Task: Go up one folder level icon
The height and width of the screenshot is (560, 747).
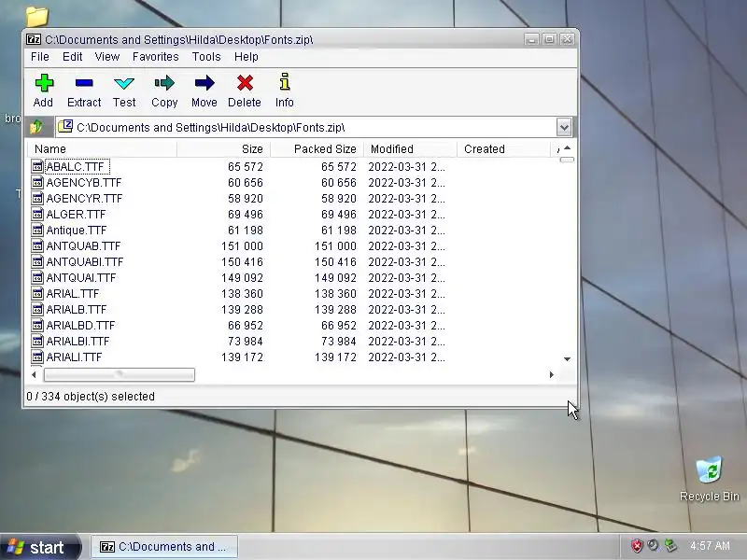Action: (x=36, y=127)
